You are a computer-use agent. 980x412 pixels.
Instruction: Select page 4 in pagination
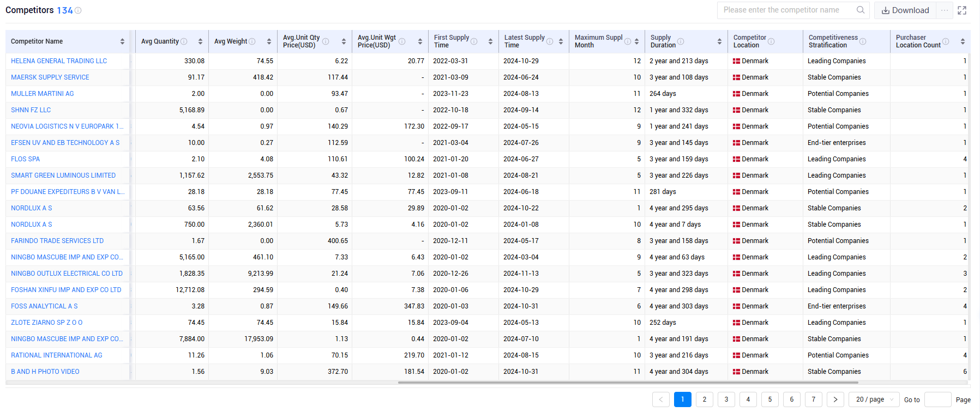(748, 399)
